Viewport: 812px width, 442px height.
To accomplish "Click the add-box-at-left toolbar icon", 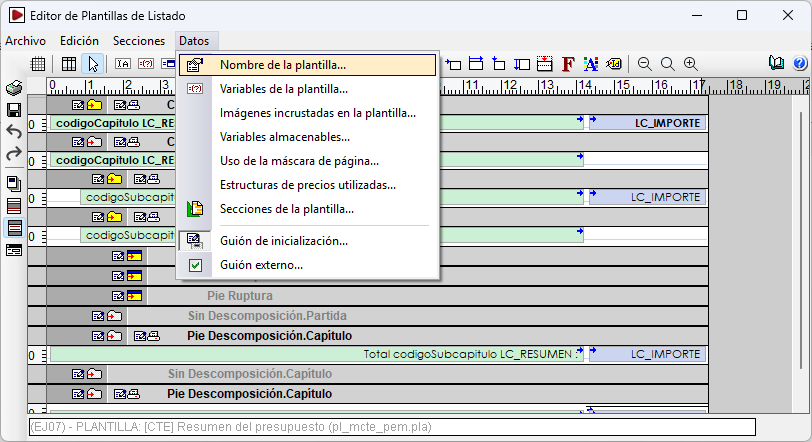I will (x=453, y=64).
